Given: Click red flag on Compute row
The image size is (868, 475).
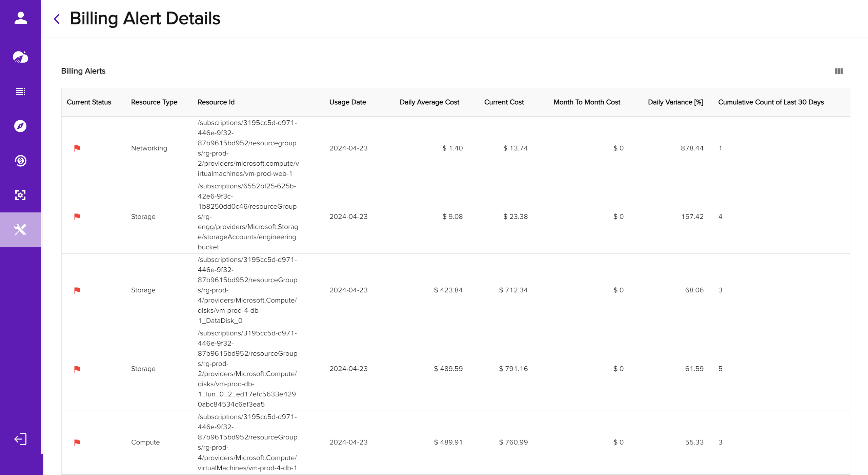Looking at the screenshot, I should coord(77,442).
